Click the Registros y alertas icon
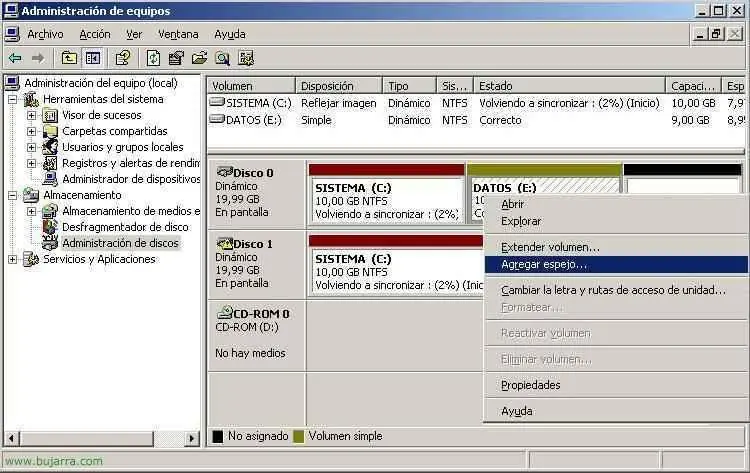Screen dimensions: 750x473 pyautogui.click(x=50, y=163)
